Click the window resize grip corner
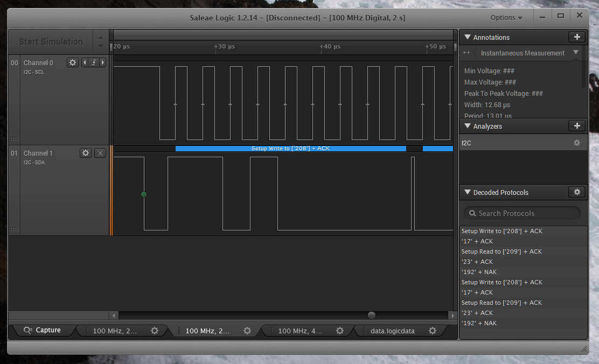The image size is (599, 364). tap(584, 349)
